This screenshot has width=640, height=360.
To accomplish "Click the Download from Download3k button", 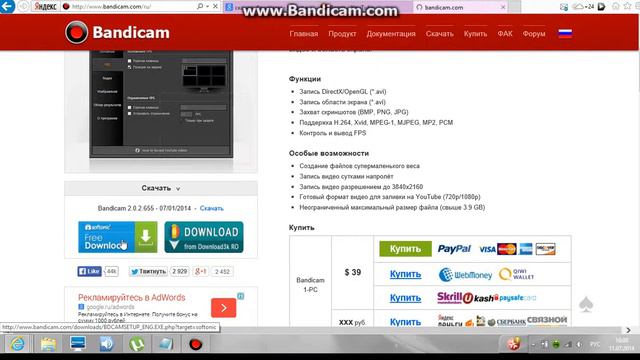I will 204,237.
